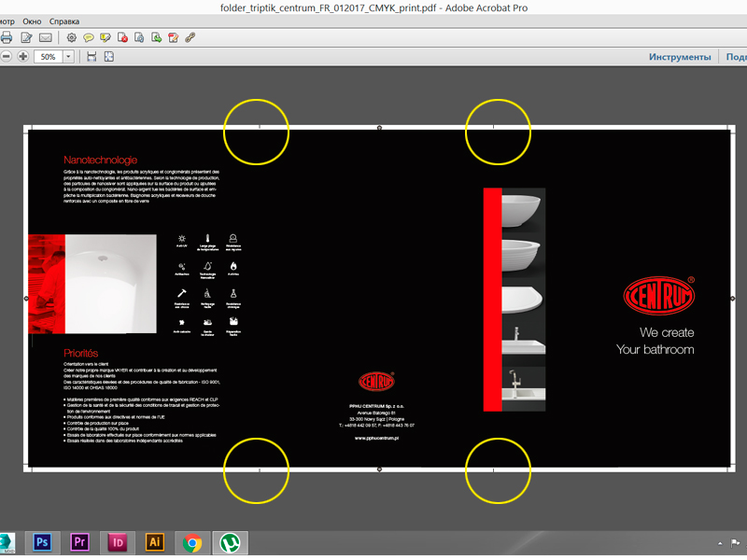Open the gear settings icon in toolbar
This screenshot has width=747, height=560.
click(x=72, y=37)
